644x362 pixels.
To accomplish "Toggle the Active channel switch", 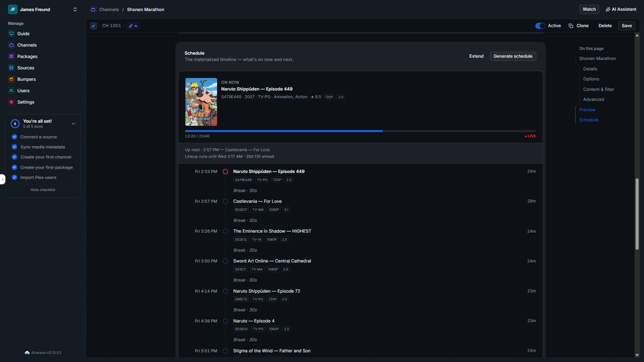I will pos(540,26).
